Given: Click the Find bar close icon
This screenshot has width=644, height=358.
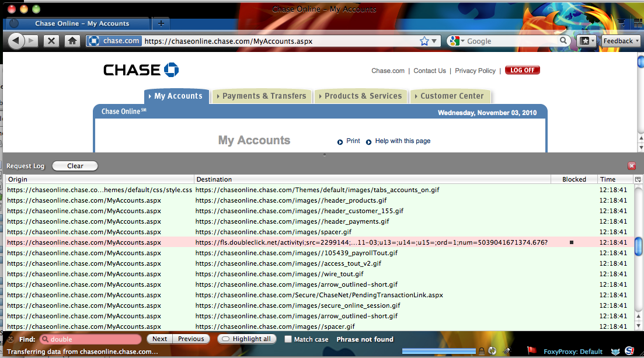Looking at the screenshot, I should click(x=11, y=339).
